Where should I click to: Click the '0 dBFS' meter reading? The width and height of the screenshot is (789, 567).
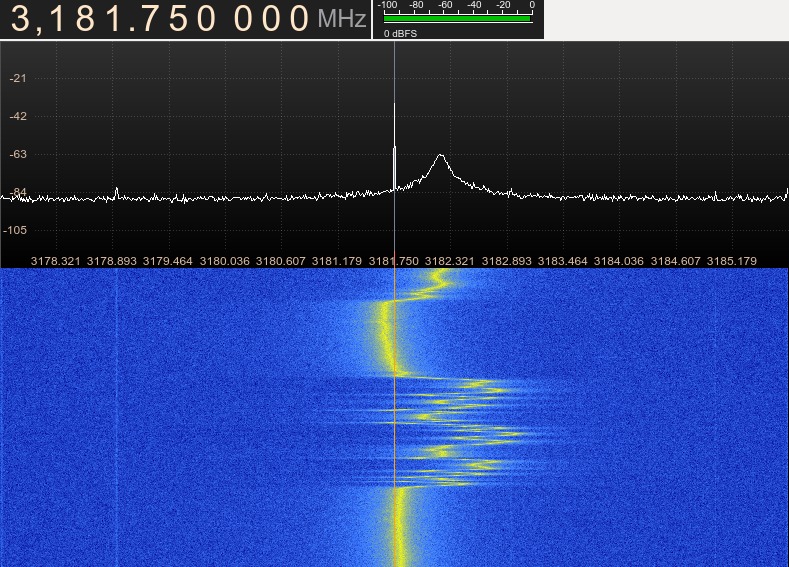[400, 34]
